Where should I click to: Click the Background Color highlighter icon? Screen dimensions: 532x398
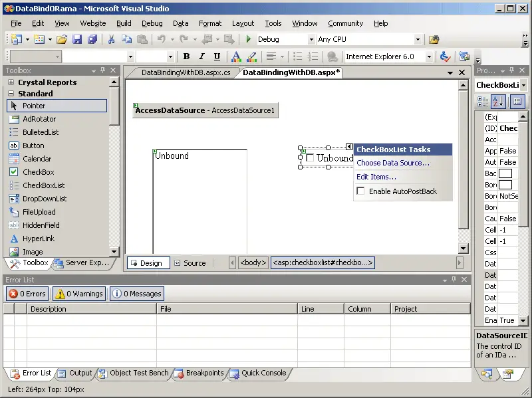pos(252,56)
